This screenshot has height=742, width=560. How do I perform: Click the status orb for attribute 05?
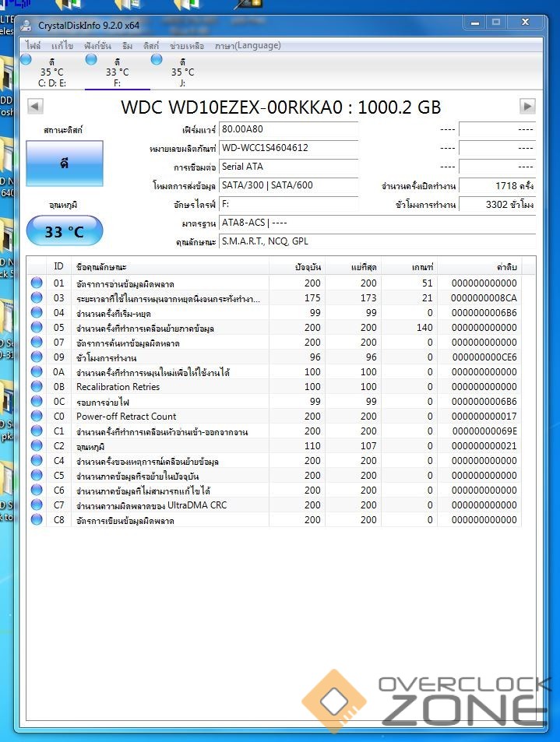pos(37,328)
